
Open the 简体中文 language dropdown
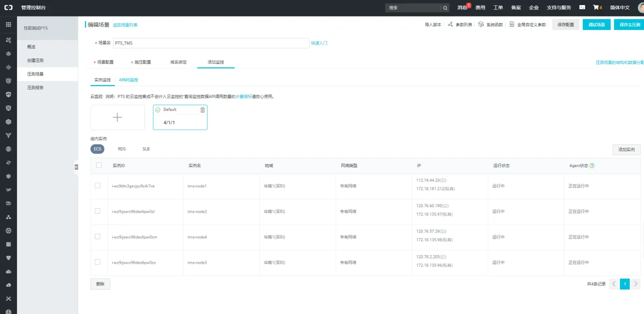coord(620,7)
